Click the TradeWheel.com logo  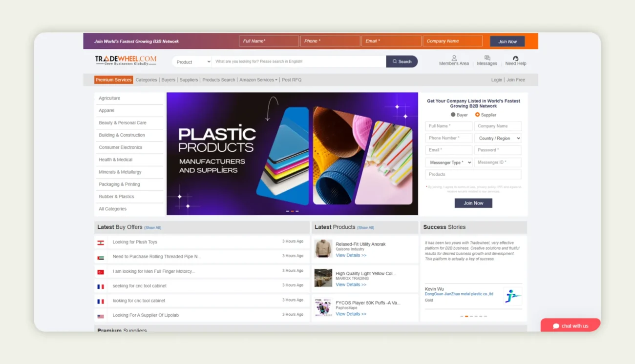tap(126, 59)
